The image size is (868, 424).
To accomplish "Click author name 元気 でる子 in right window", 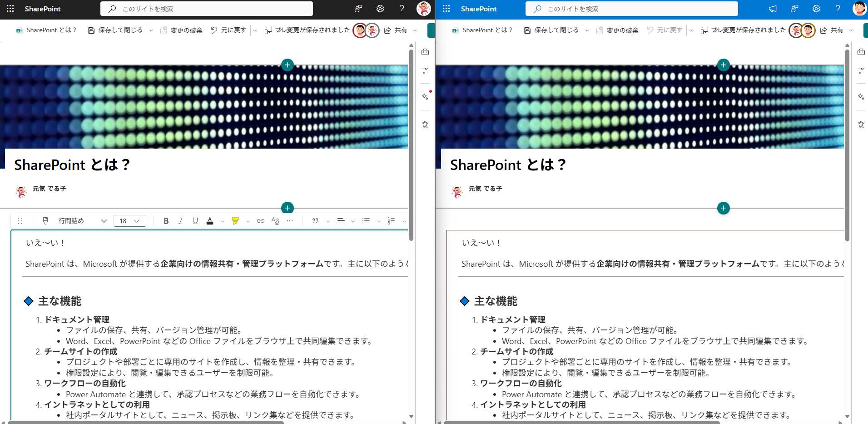I will click(x=485, y=189).
